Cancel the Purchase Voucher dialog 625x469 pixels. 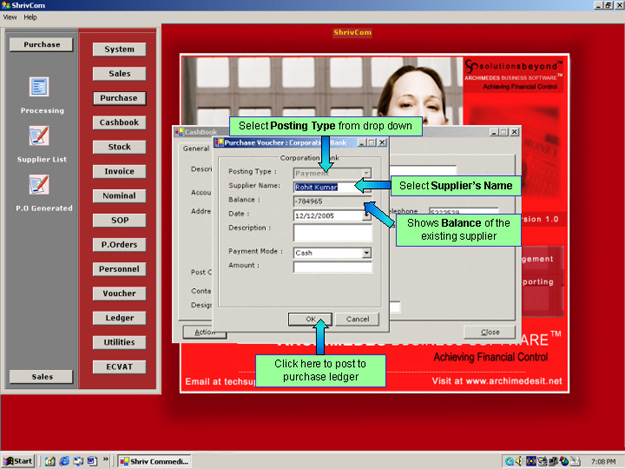pos(357,318)
